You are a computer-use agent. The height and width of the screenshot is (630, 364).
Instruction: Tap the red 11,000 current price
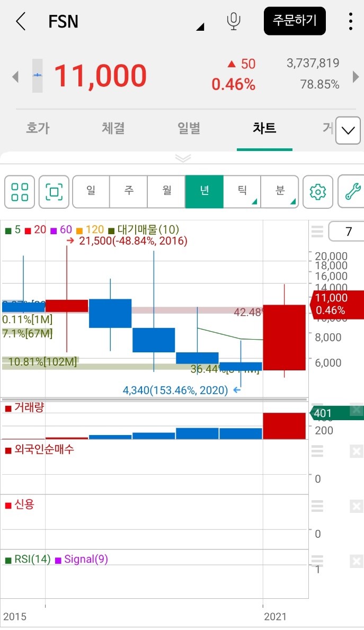[101, 76]
